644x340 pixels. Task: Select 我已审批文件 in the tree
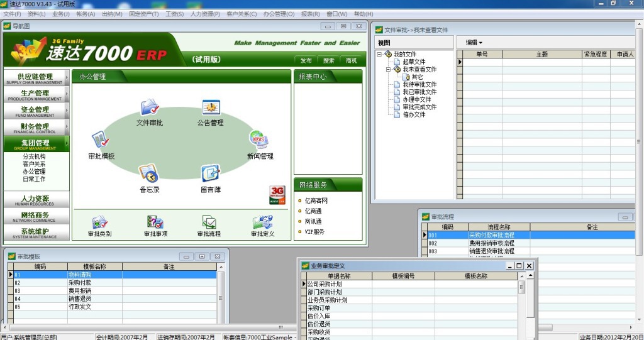coord(419,92)
